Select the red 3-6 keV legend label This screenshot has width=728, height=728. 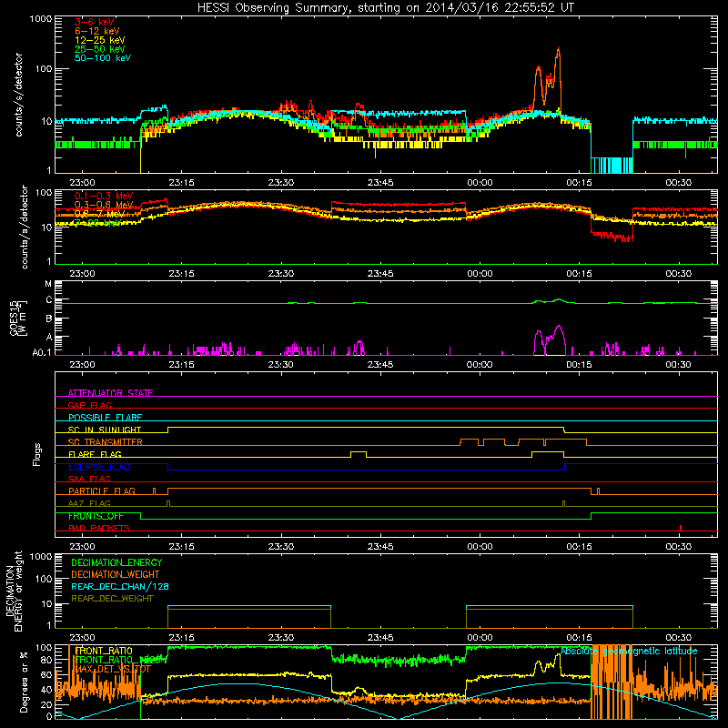(95, 22)
